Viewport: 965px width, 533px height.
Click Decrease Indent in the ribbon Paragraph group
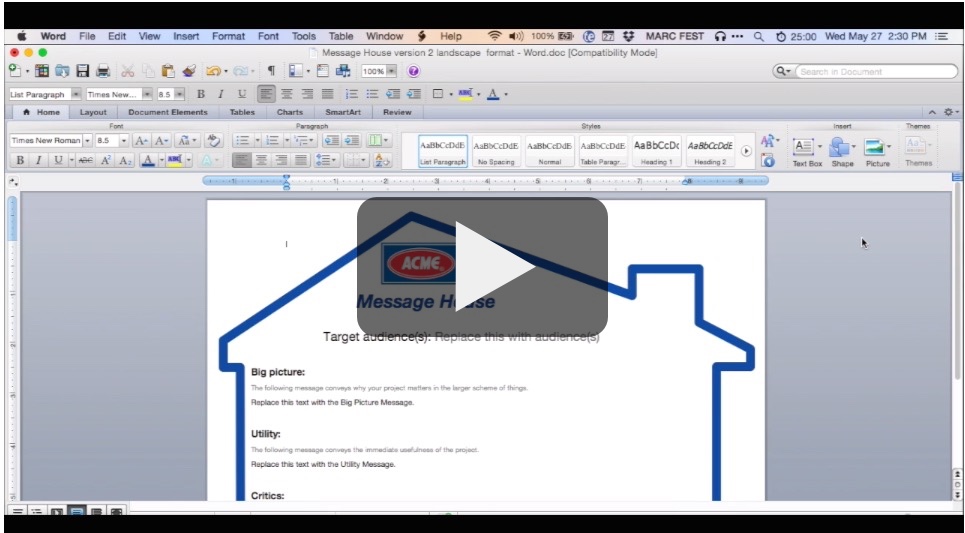tap(331, 140)
